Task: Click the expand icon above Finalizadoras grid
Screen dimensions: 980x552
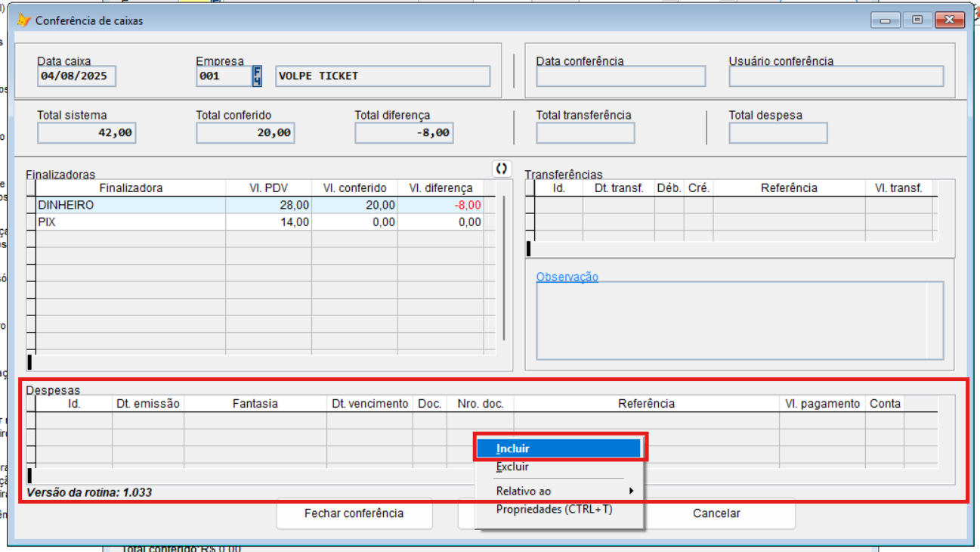Action: (501, 169)
